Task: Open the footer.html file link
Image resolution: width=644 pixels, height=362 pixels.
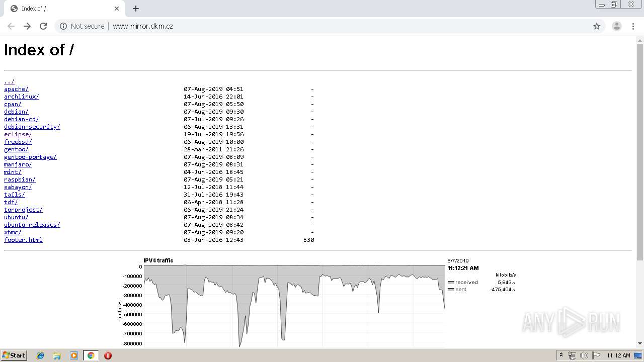Action: click(23, 240)
